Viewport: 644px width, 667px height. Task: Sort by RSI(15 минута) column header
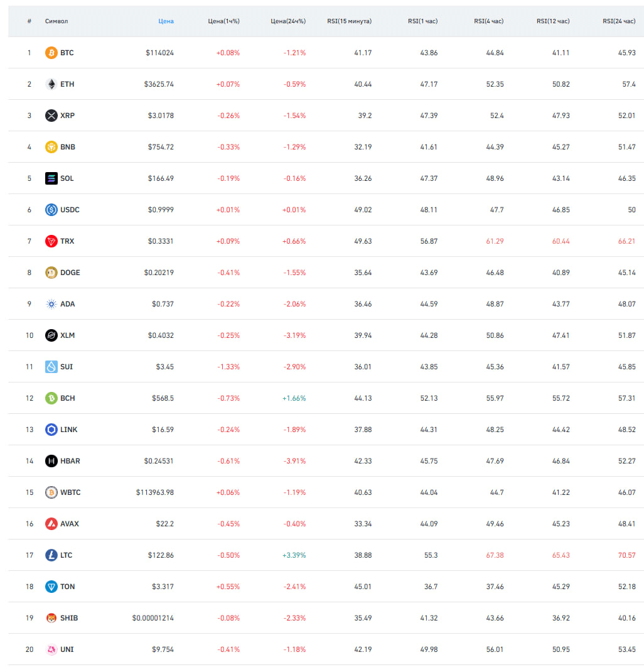(x=349, y=21)
